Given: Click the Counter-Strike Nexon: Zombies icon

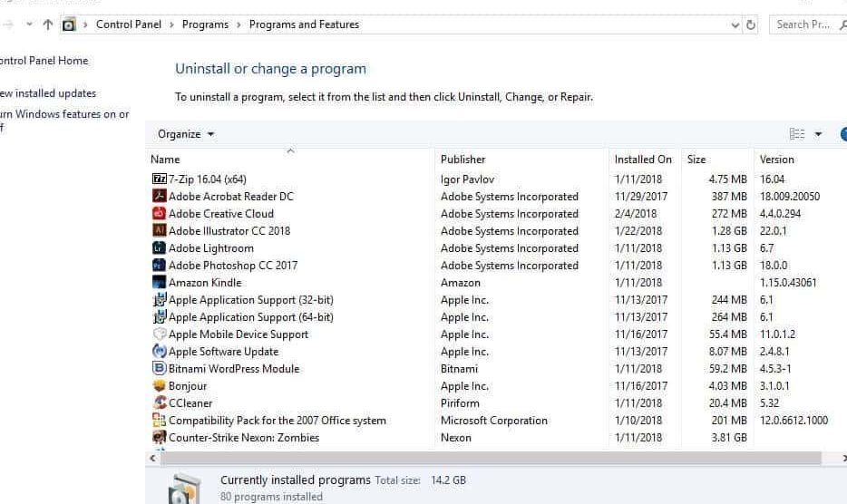Looking at the screenshot, I should (160, 438).
